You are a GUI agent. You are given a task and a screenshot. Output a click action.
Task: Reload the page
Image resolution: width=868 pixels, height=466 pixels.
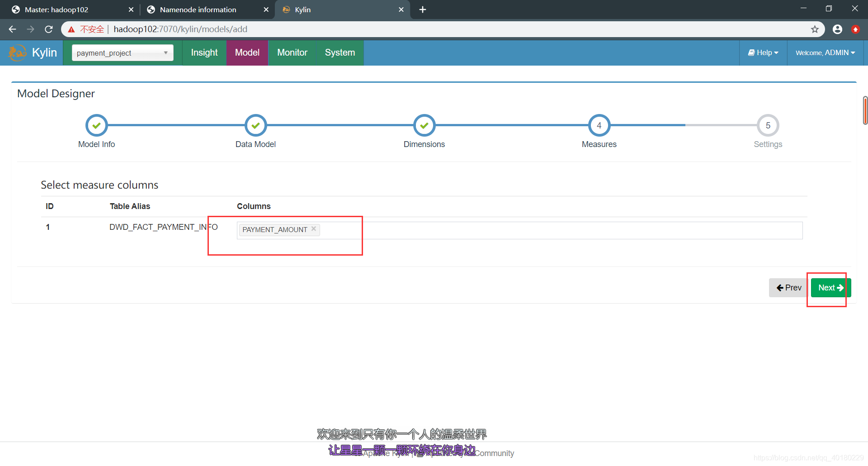pyautogui.click(x=49, y=29)
